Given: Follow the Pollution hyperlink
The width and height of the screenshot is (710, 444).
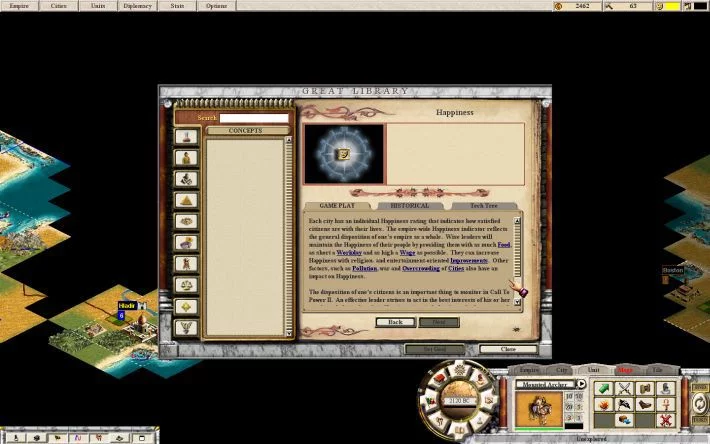Looking at the screenshot, I should [365, 268].
